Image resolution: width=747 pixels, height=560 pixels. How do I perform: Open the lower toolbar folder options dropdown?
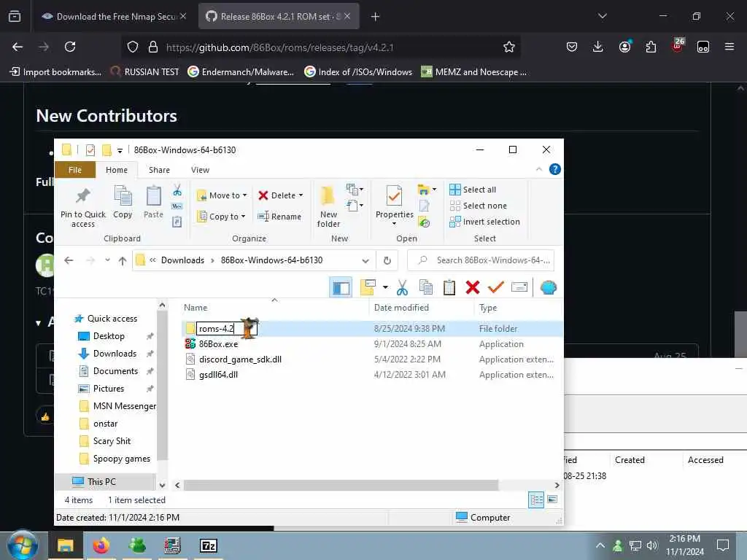pos(385,287)
